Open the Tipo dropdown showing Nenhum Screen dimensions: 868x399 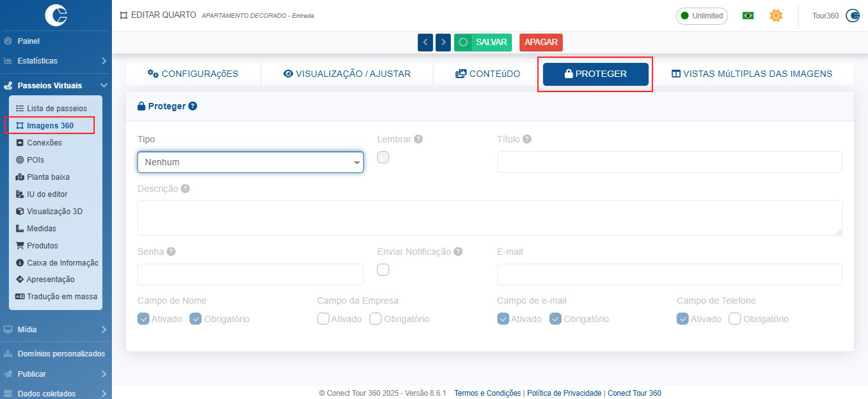coord(251,162)
